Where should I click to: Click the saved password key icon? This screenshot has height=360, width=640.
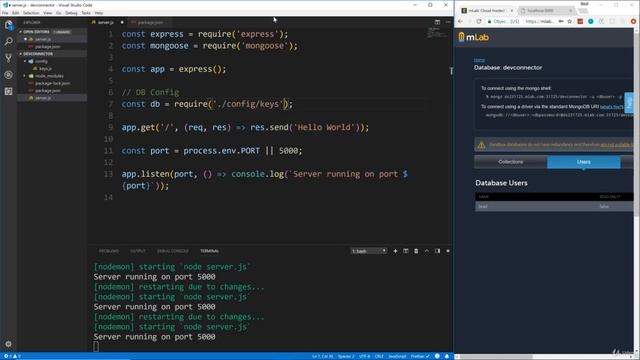point(561,21)
